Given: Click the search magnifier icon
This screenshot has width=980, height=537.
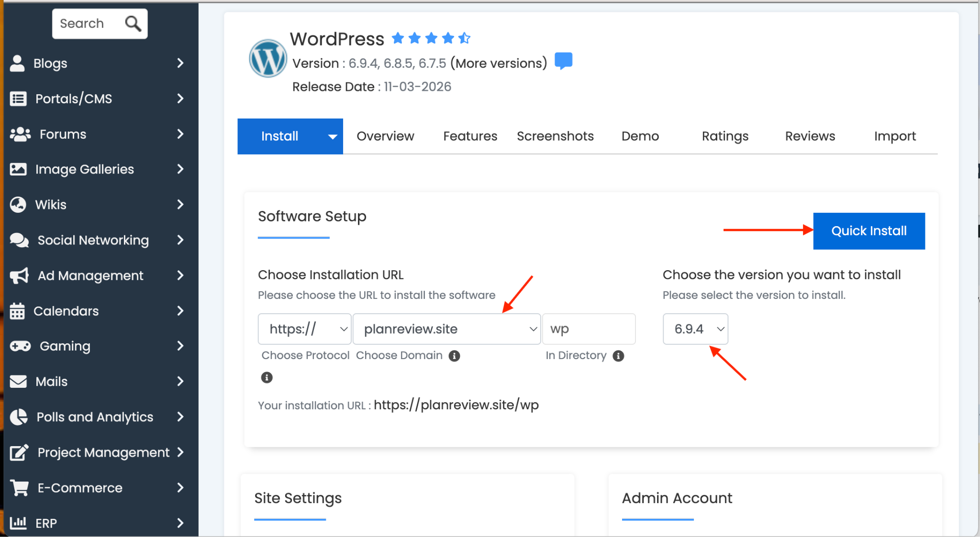Looking at the screenshot, I should click(x=133, y=23).
